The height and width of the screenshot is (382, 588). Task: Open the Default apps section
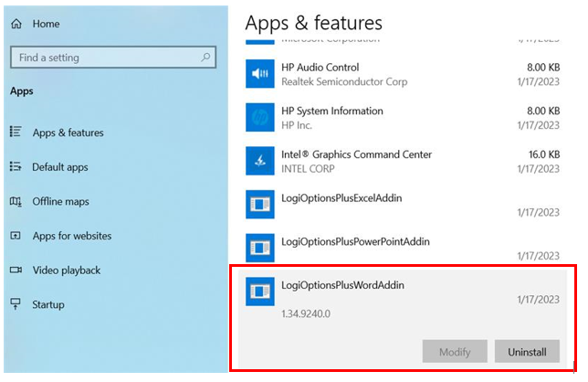point(60,167)
